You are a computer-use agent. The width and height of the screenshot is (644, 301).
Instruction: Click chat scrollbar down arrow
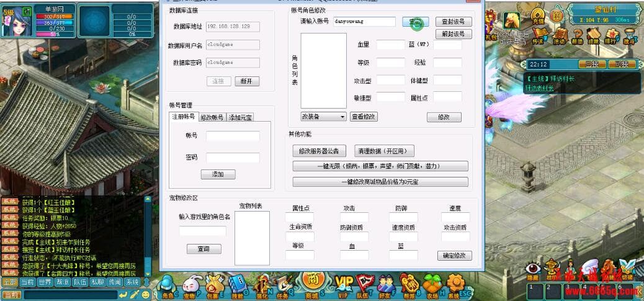click(148, 272)
